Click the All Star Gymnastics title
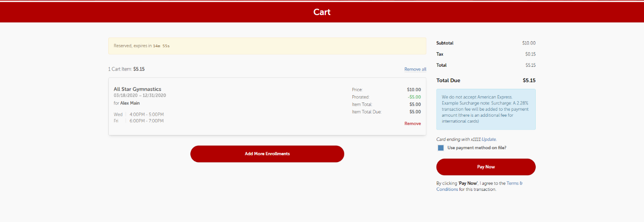Image resolution: width=644 pixels, height=222 pixels. (138, 89)
